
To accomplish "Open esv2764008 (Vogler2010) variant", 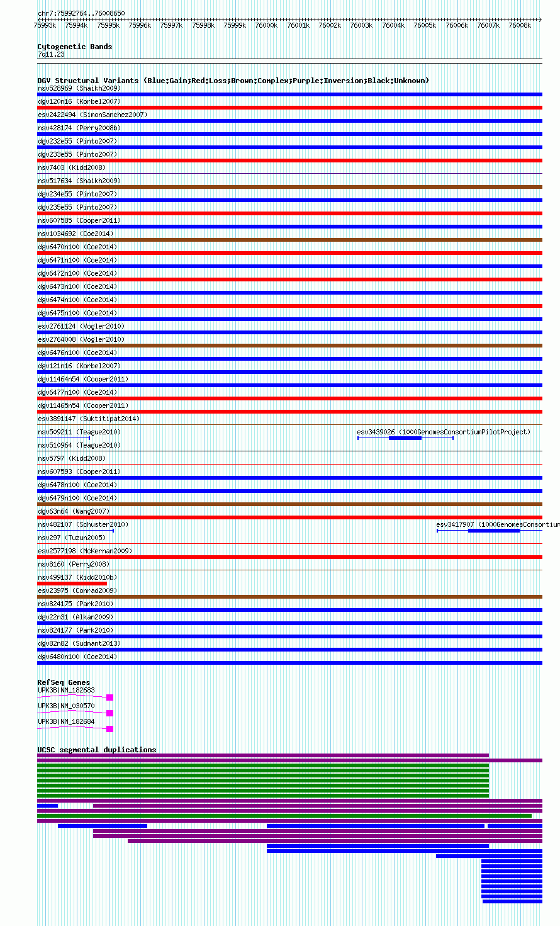I will tap(81, 339).
